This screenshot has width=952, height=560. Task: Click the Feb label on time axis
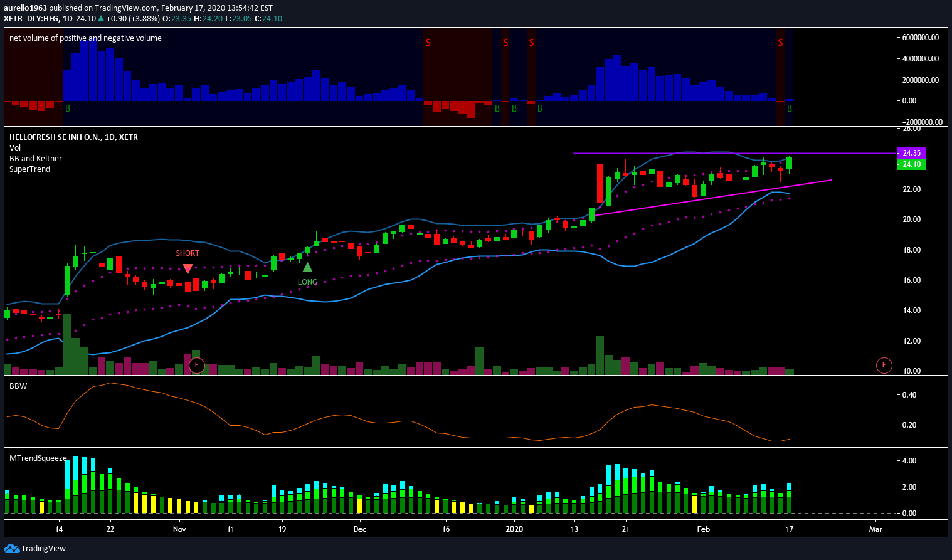point(704,529)
